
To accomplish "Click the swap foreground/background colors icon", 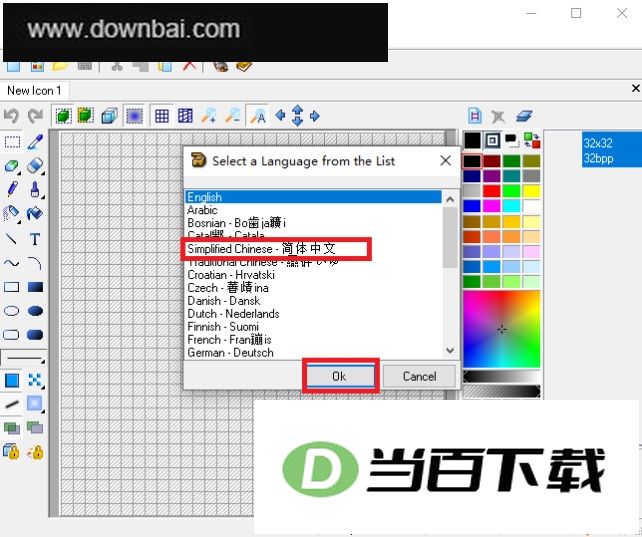I will click(x=532, y=140).
